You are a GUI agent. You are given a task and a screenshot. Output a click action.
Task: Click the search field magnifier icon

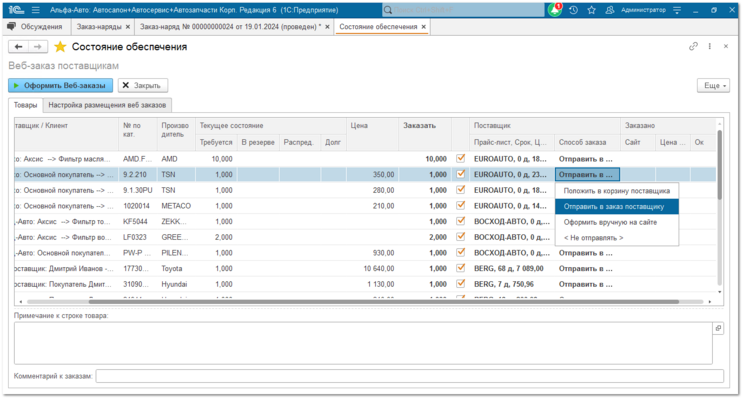[x=388, y=10]
